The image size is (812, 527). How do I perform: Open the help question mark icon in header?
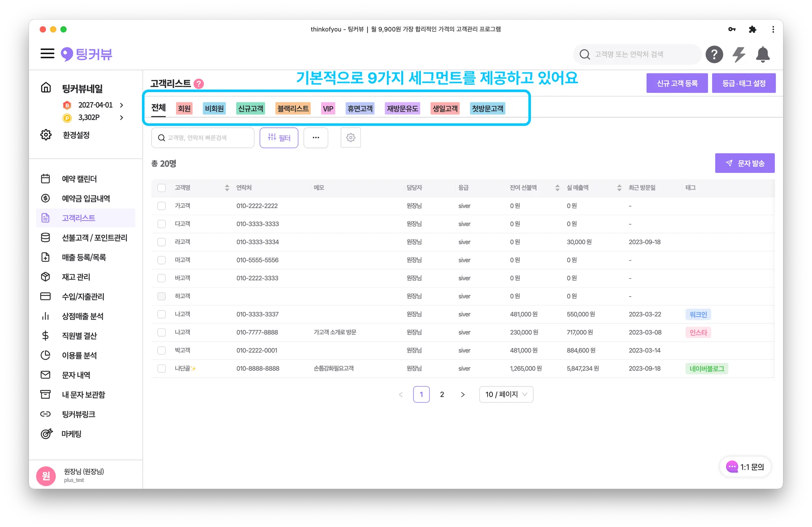click(714, 54)
